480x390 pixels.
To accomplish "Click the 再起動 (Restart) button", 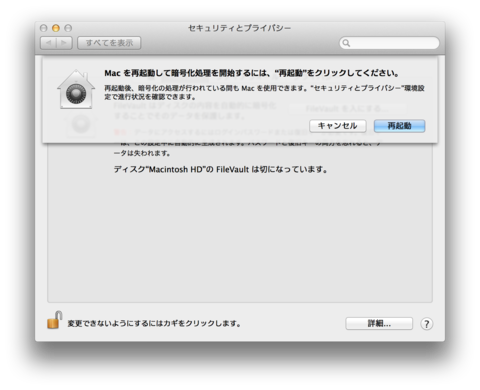I will [399, 126].
